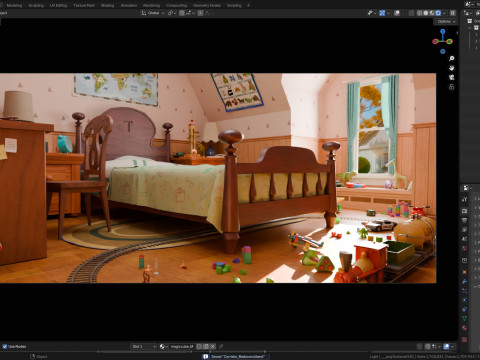Open the World properties tab

[x=465, y=248]
